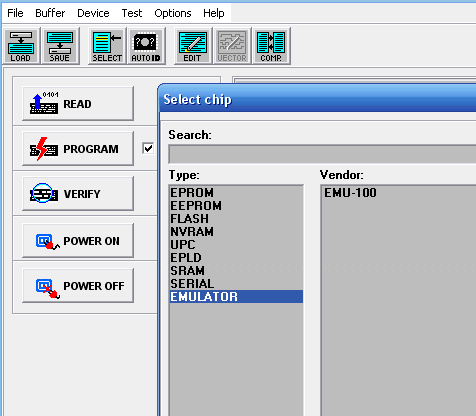
Task: Click the VERIFY button
Action: click(78, 194)
